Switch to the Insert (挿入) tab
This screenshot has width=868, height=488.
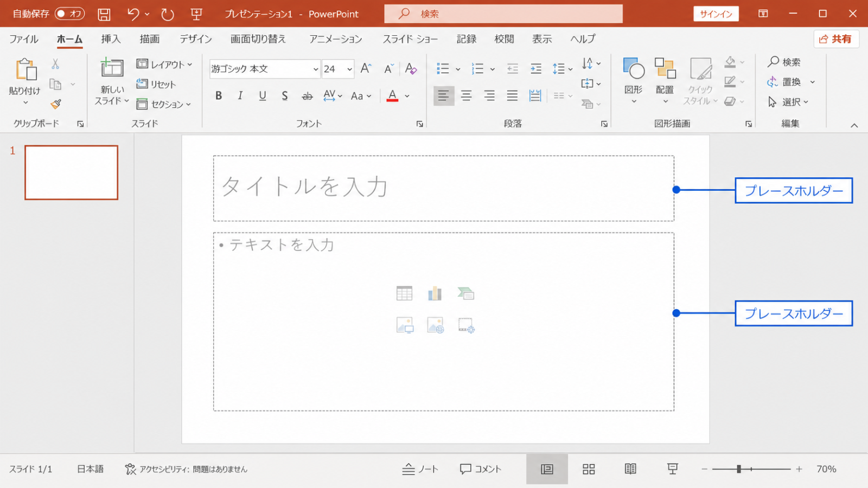click(111, 39)
